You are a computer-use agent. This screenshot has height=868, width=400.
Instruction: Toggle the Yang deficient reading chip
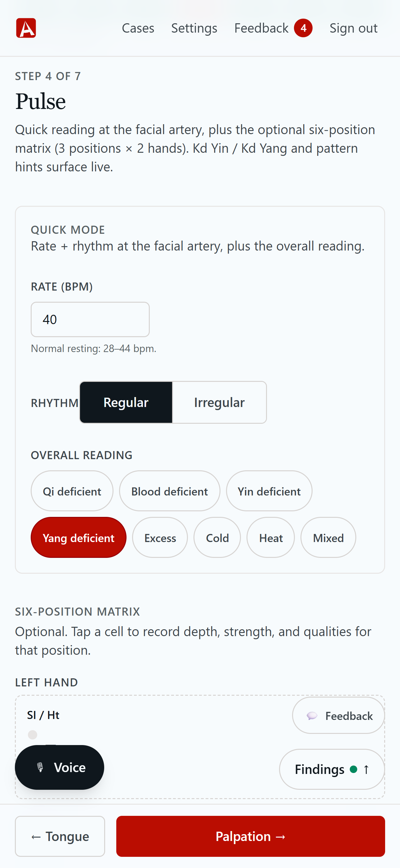pos(78,538)
